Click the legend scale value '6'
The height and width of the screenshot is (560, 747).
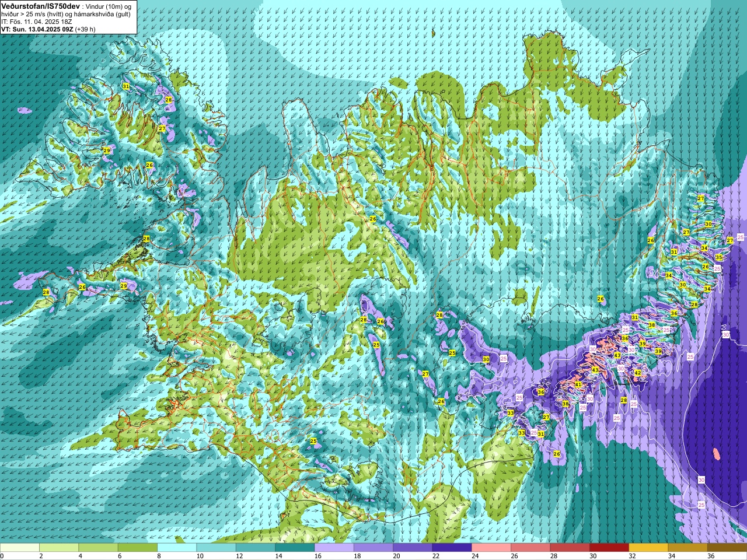click(119, 556)
